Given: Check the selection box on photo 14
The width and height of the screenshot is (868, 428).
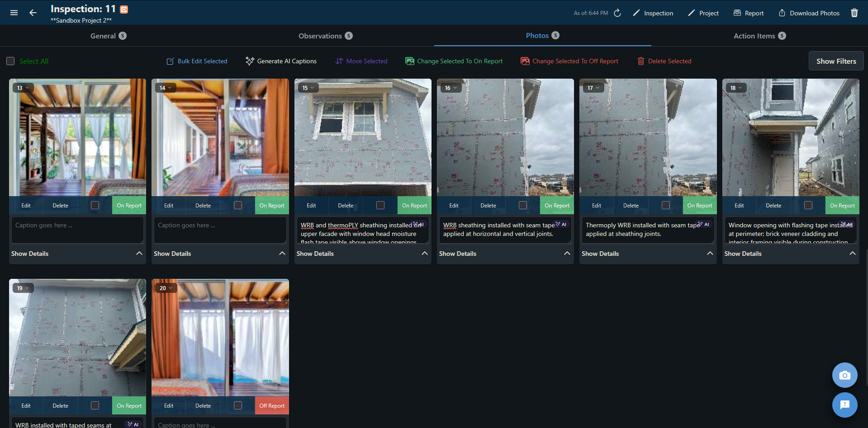Looking at the screenshot, I should tap(238, 205).
